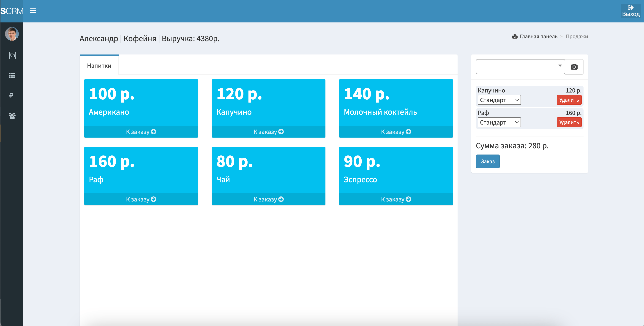Expand the empty customer search dropdown
644x326 pixels.
click(520, 66)
